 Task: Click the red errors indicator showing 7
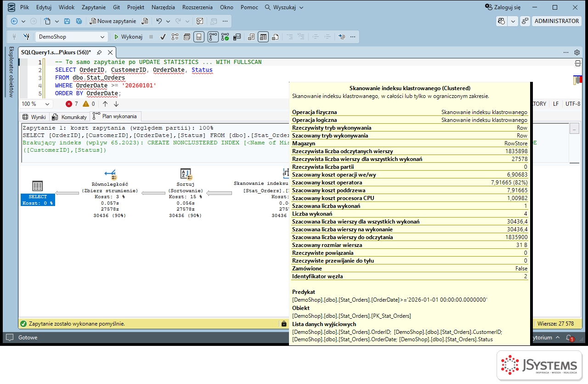(72, 104)
